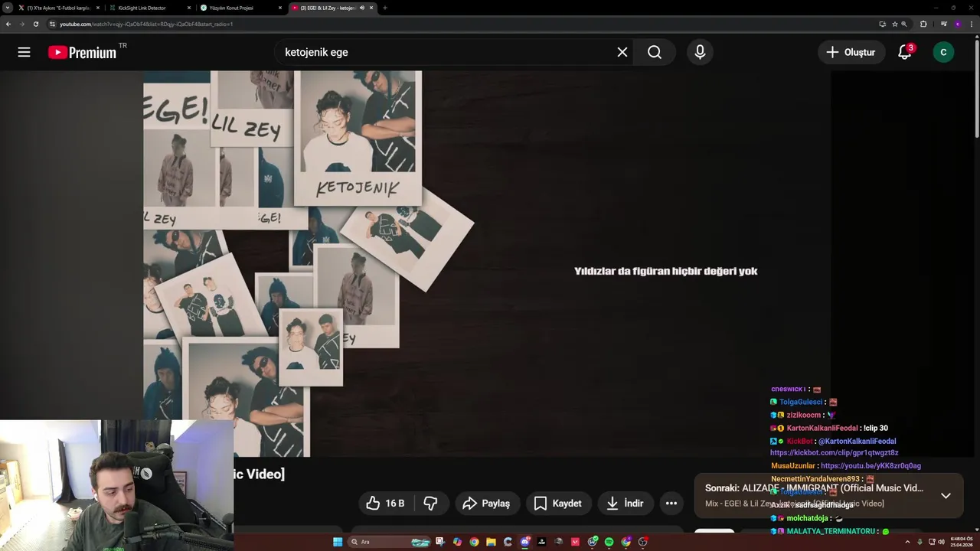Click the taskbar Ara search box
The image size is (980, 551).
tap(389, 542)
